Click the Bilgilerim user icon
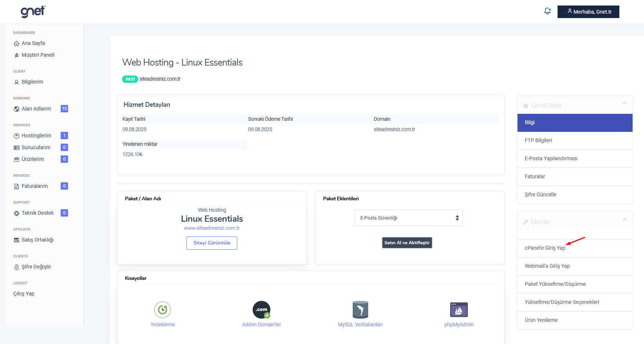This screenshot has width=644, height=344. click(17, 82)
